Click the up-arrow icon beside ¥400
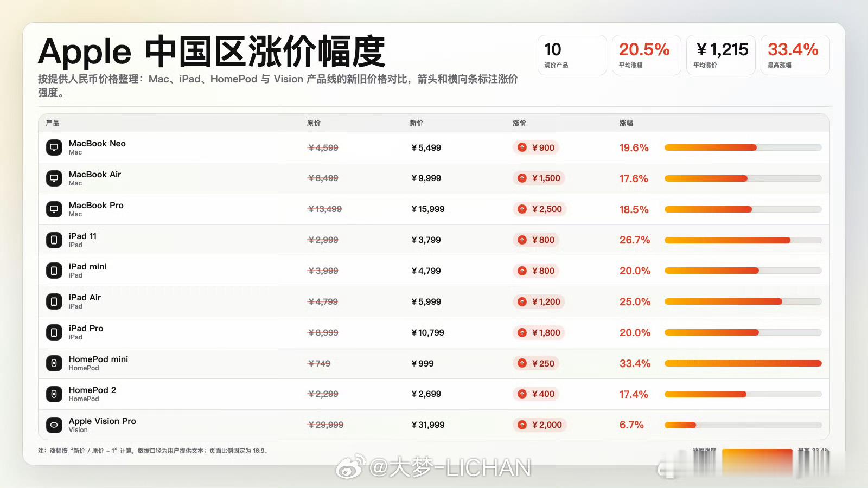 tap(522, 394)
